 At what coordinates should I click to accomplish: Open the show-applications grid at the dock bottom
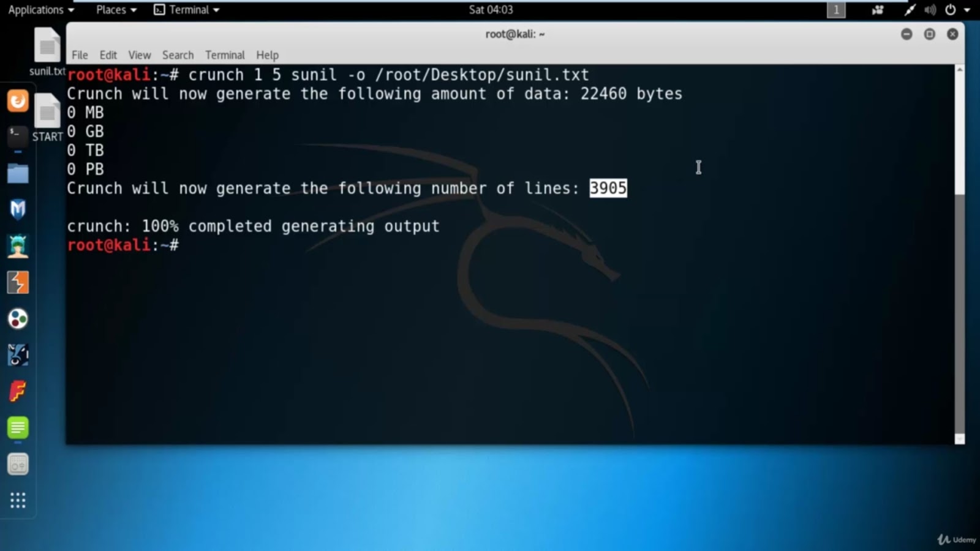point(18,500)
